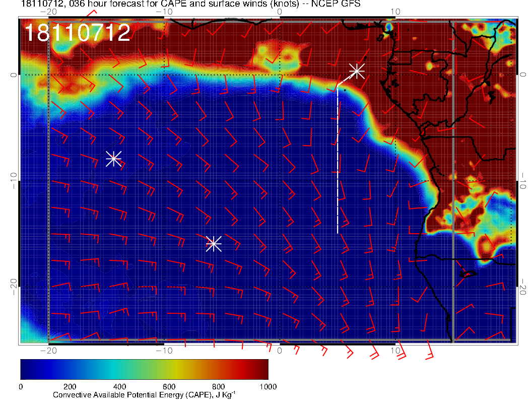Image resolution: width=532 pixels, height=411 pixels.
Task: Pick the dark blue end of the CAPE colorbar
Action: click(26, 369)
